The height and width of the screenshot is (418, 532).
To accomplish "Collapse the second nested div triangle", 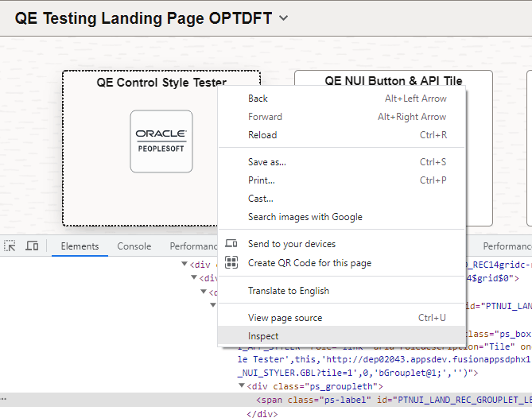I will point(194,277).
